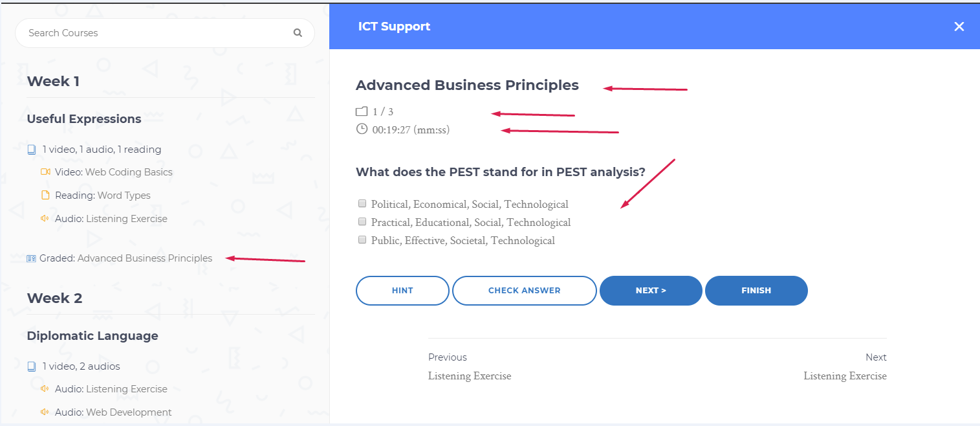Select the Video: Web Coding Basics camera icon
Screen dimensions: 980x426
point(45,172)
